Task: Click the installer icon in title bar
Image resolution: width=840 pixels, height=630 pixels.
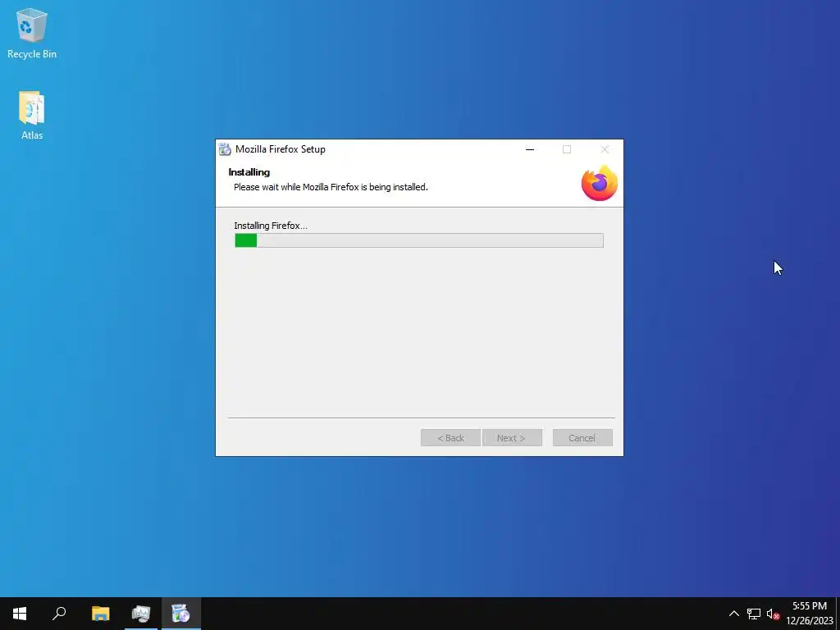Action: (225, 149)
